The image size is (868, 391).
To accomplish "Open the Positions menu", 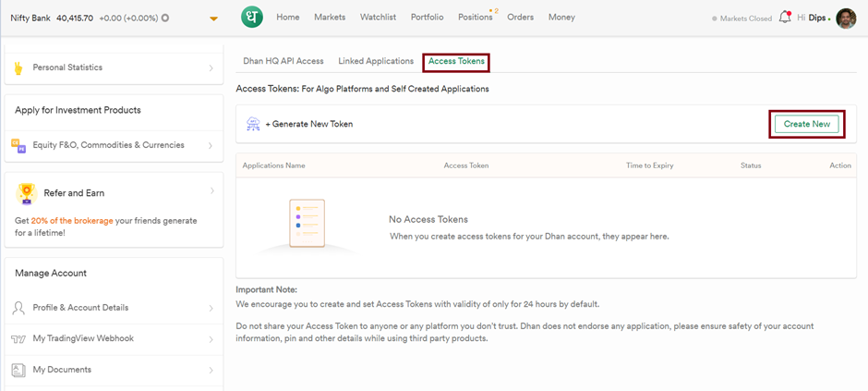I will coord(476,18).
